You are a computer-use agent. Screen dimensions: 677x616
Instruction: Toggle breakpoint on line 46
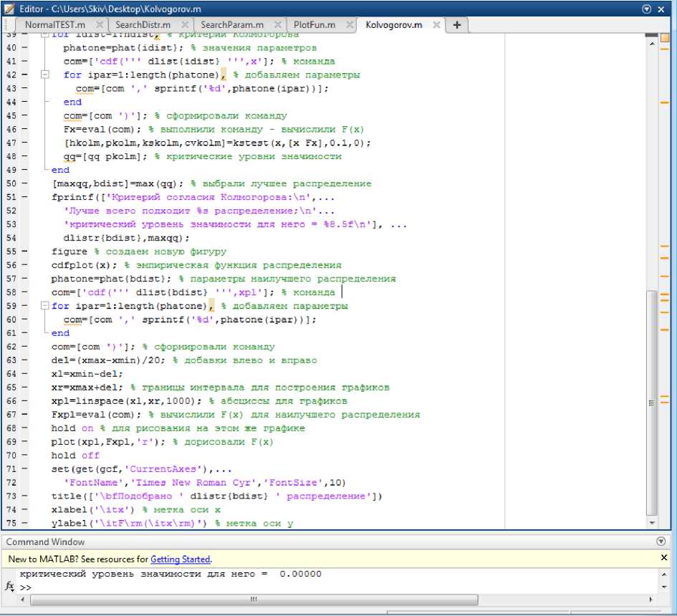25,129
